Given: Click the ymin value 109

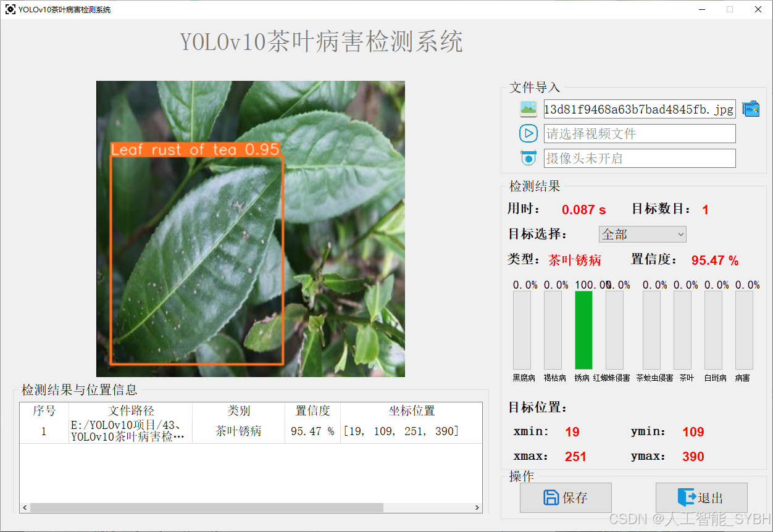Looking at the screenshot, I should pyautogui.click(x=693, y=432).
